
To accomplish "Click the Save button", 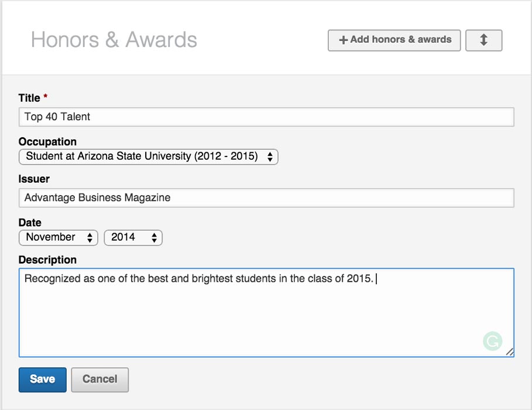I will tap(42, 380).
